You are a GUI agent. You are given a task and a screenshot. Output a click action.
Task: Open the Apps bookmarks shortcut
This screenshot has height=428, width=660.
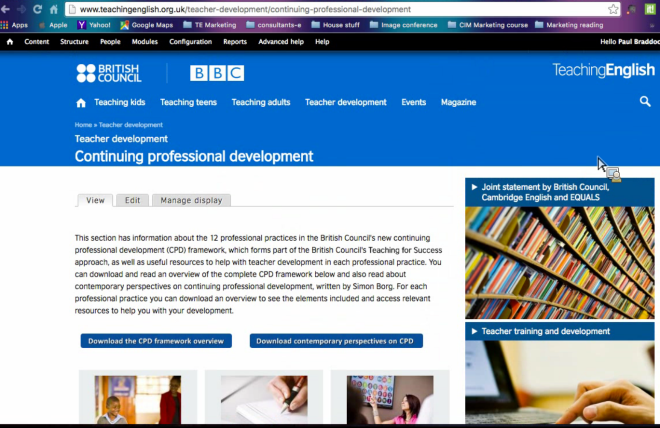(14, 25)
